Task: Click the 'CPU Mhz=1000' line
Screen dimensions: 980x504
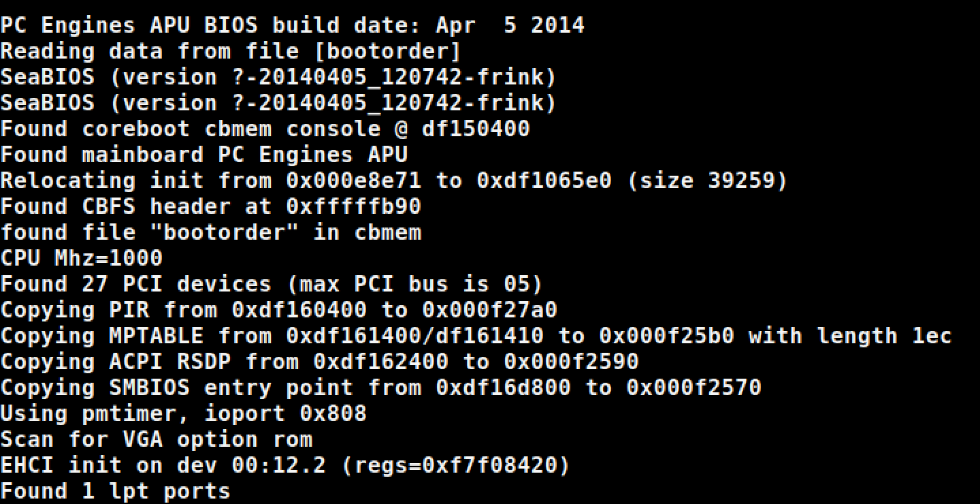Action: 81,259
